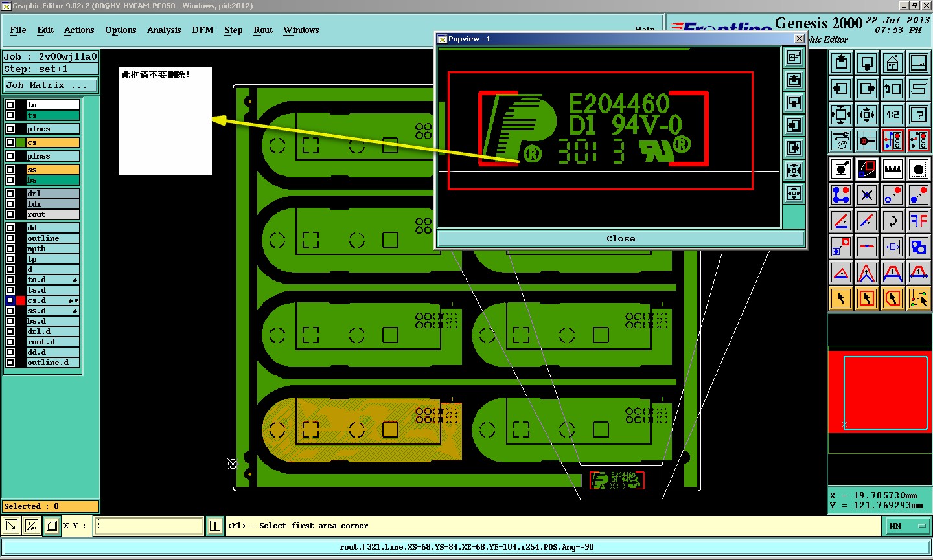Pan view down in main toolbar

click(867, 63)
